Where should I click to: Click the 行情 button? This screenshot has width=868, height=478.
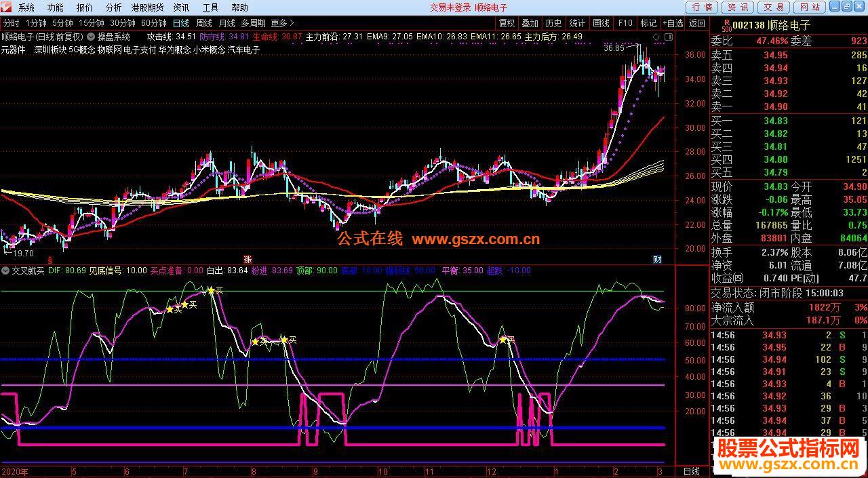(x=703, y=7)
